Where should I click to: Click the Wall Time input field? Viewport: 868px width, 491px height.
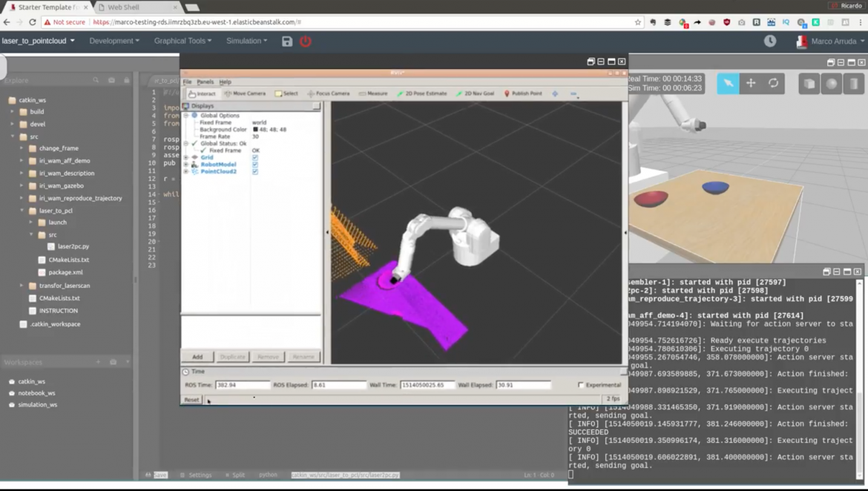click(427, 385)
